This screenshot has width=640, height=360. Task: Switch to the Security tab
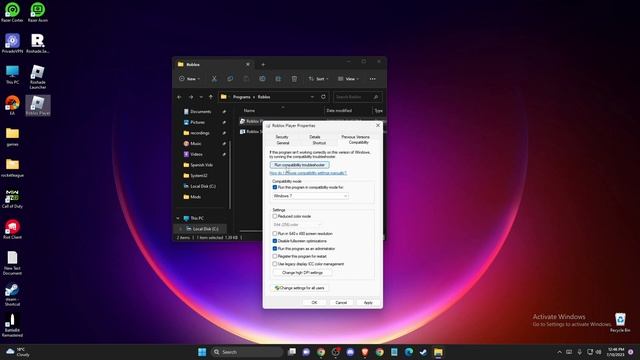point(282,137)
